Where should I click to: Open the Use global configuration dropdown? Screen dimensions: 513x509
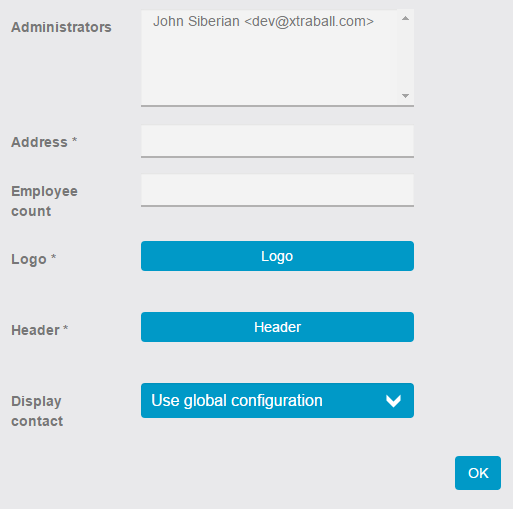(277, 400)
